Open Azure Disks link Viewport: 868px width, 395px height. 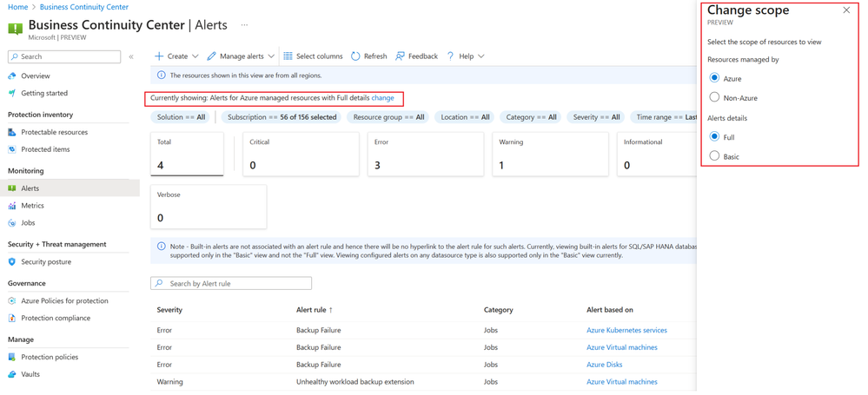point(604,365)
